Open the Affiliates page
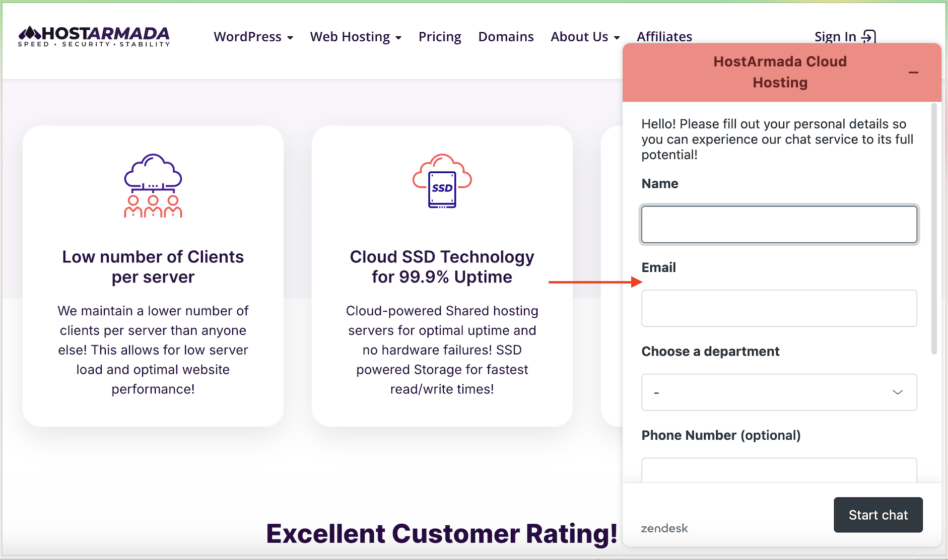Image resolution: width=948 pixels, height=560 pixels. pos(664,37)
